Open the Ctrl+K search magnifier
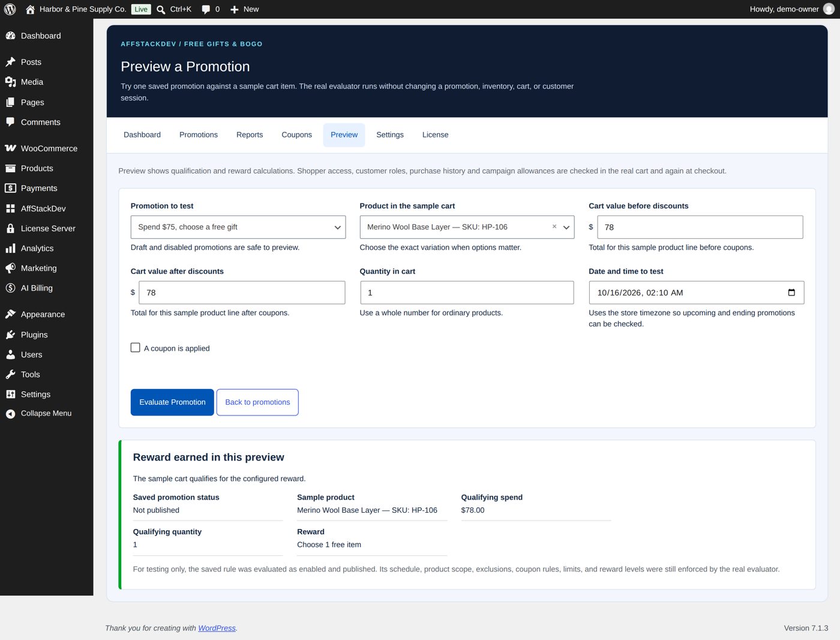 pyautogui.click(x=161, y=10)
